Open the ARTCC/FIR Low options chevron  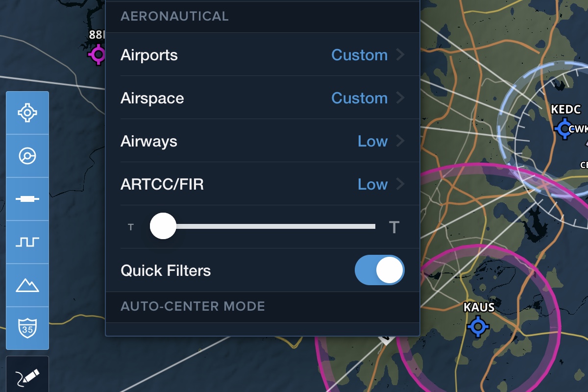(400, 184)
